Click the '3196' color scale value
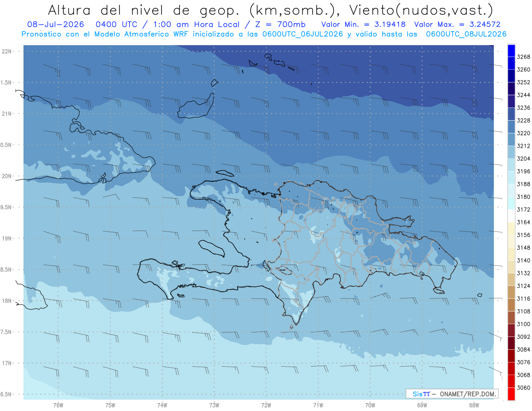 click(524, 171)
